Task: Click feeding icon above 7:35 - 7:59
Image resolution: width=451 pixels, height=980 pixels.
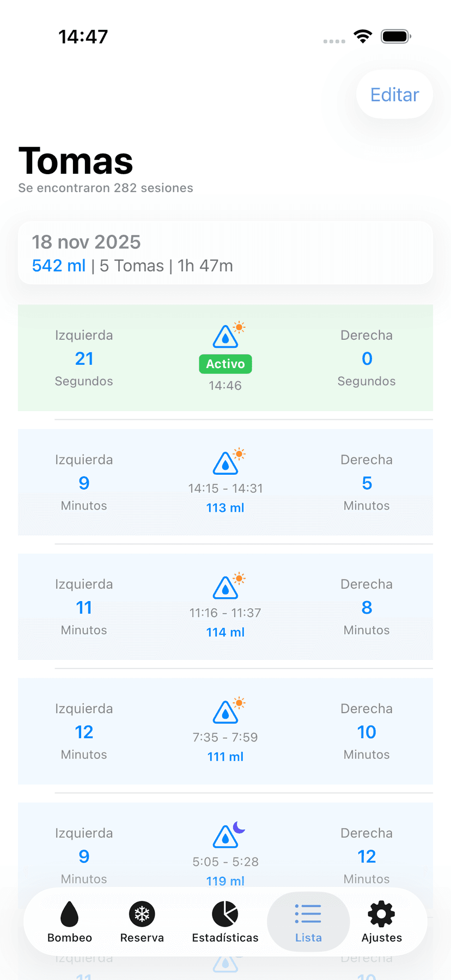Action: [x=226, y=712]
